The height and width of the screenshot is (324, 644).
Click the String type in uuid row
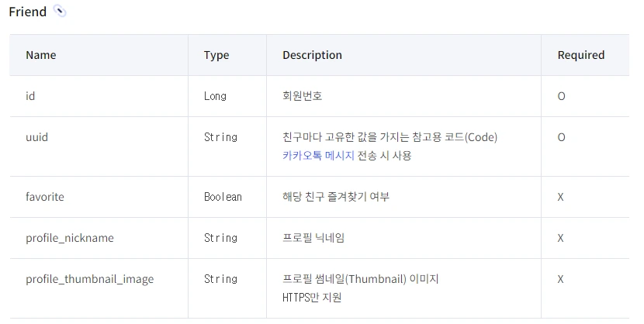[220, 137]
